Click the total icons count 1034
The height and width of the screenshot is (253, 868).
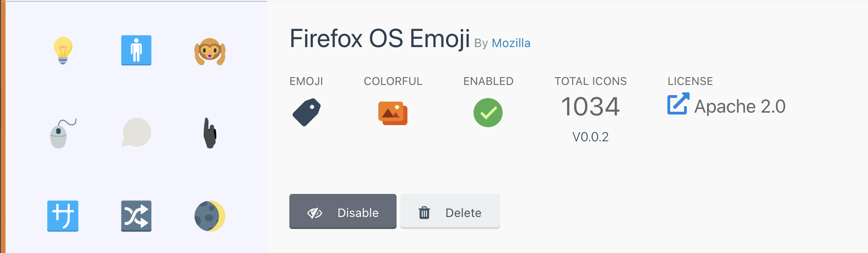tap(590, 106)
